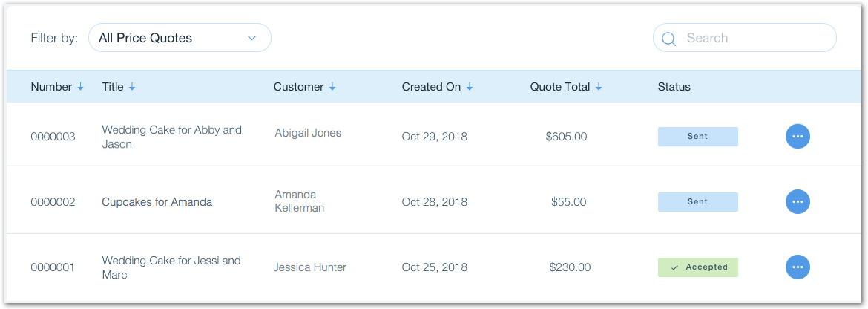Expand the All Price Quotes filter dropdown

[180, 38]
